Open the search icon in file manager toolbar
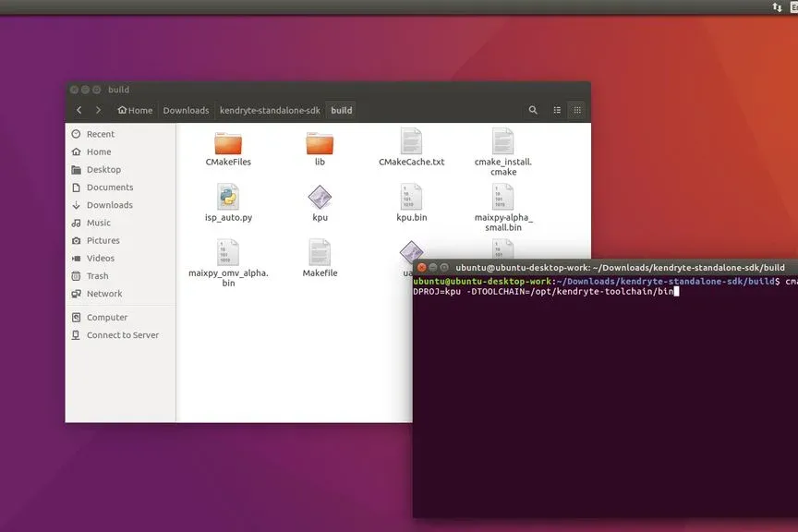This screenshot has height=532, width=798. pos(533,110)
